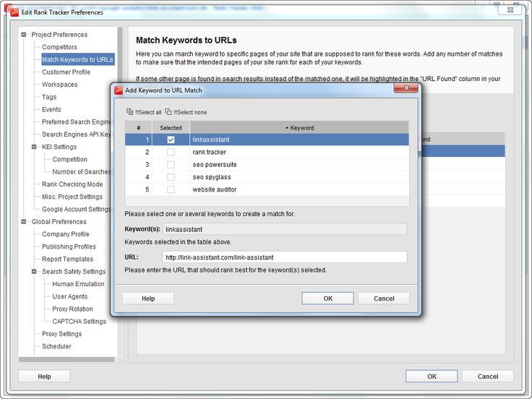Select the rank tracker keyword row
This screenshot has width=532, height=399.
click(267, 152)
